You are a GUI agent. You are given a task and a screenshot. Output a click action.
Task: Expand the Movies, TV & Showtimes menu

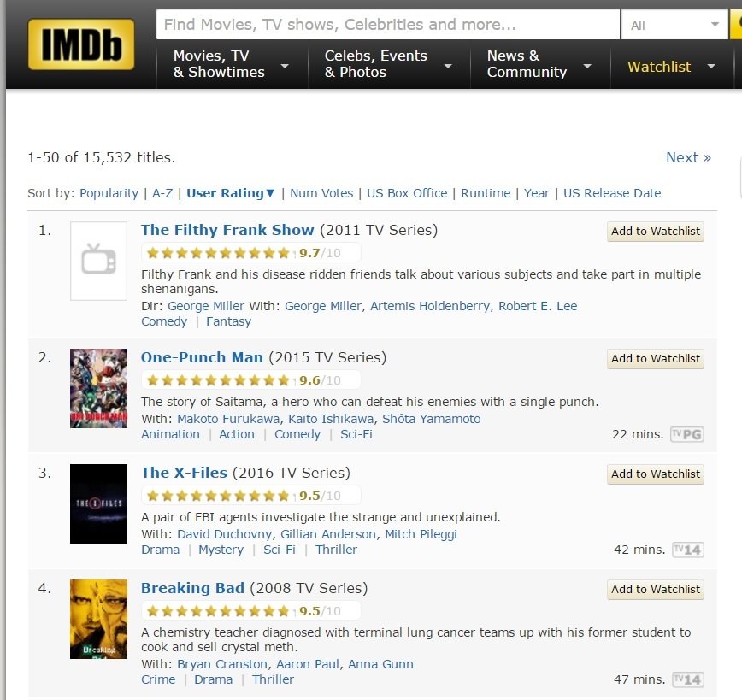tap(231, 64)
